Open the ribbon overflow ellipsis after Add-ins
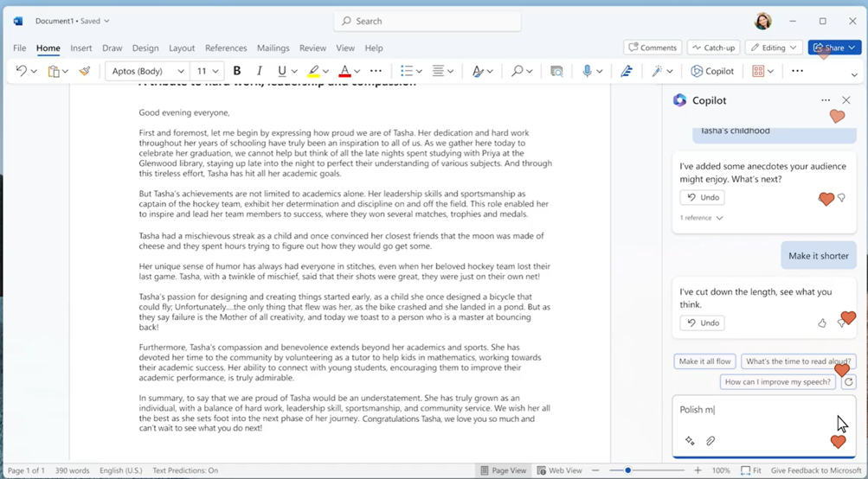 797,71
